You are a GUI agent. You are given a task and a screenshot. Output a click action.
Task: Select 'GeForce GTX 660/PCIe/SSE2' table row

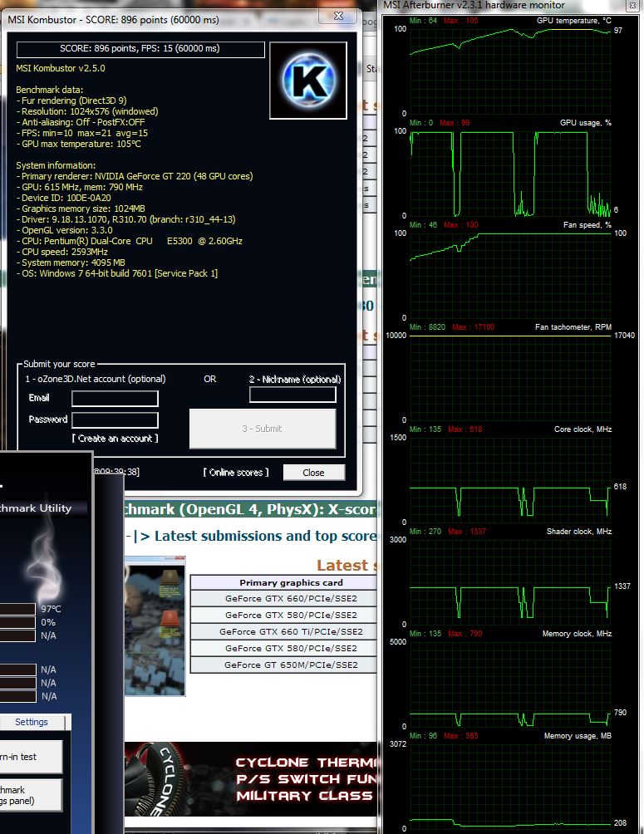coord(283,598)
